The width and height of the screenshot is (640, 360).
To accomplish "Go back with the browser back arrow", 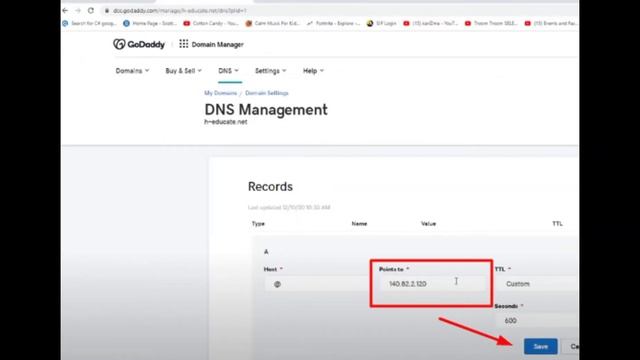I will click(65, 11).
